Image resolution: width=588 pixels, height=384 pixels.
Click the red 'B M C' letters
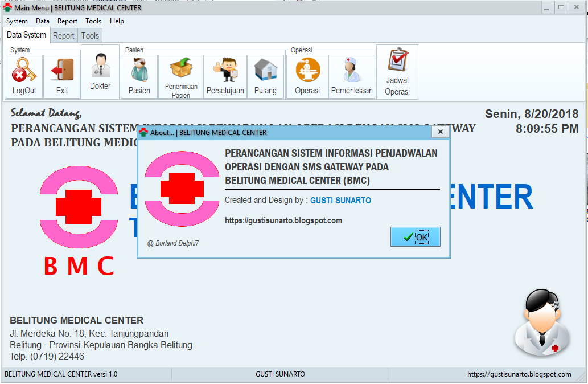tap(79, 266)
